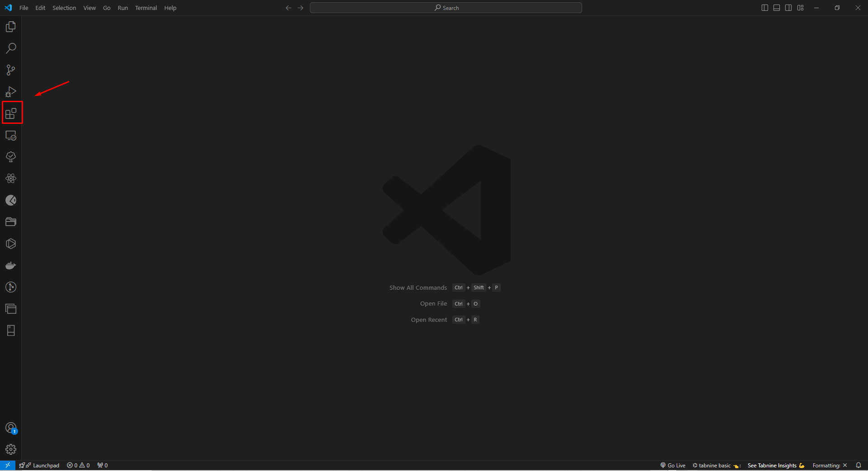The image size is (868, 471).
Task: Open the React atom icon view
Action: [11, 179]
